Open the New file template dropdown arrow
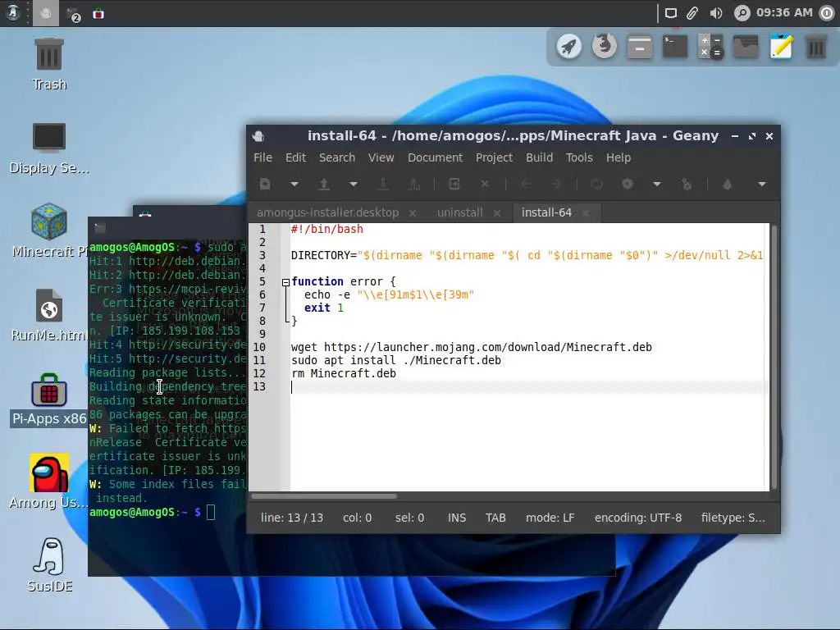 [x=294, y=185]
